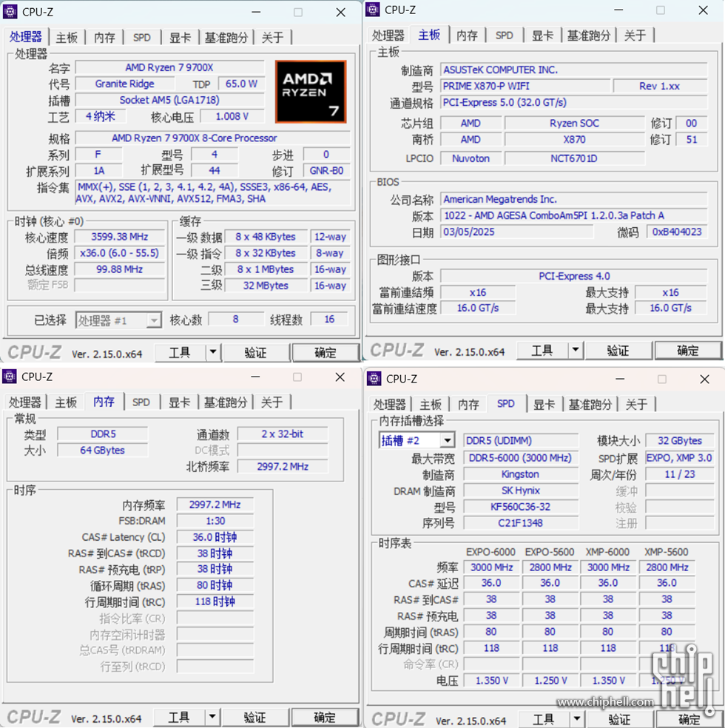Image resolution: width=725 pixels, height=728 pixels.
Task: Click the processor name value "AMD Ryzen 7 9700X"
Action: 169,67
